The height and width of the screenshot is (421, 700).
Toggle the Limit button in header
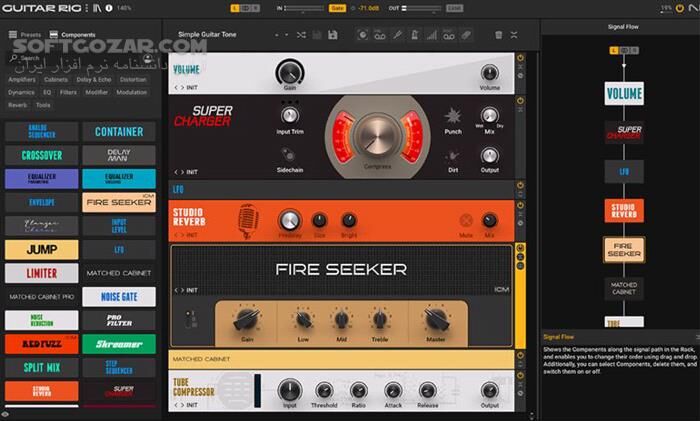(454, 8)
